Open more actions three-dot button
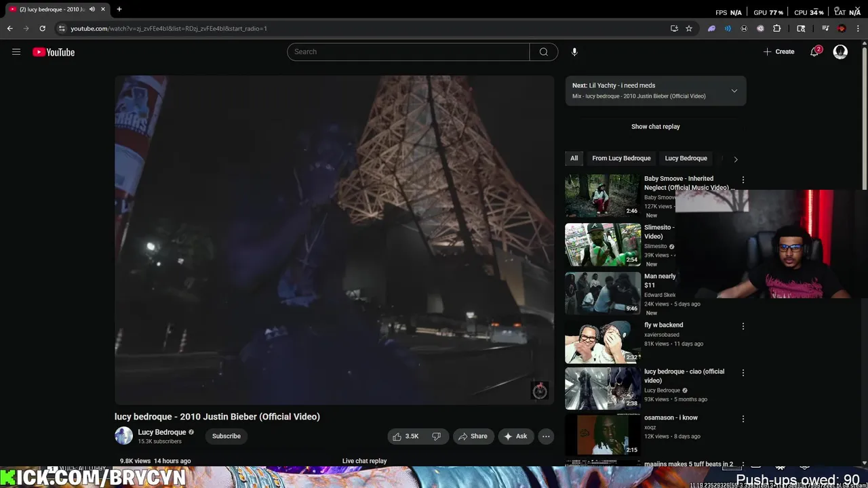The height and width of the screenshot is (488, 868). (x=546, y=436)
